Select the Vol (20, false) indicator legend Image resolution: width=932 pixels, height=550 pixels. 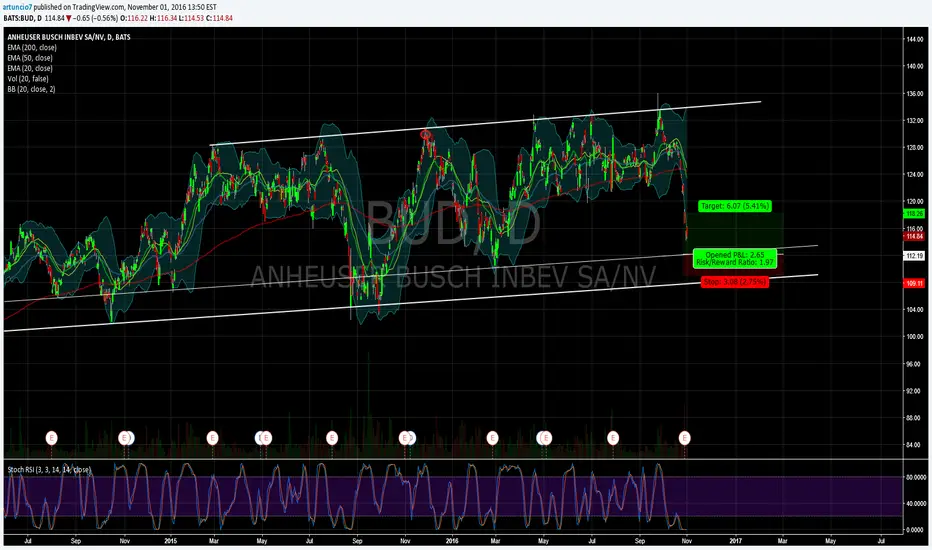pos(28,78)
